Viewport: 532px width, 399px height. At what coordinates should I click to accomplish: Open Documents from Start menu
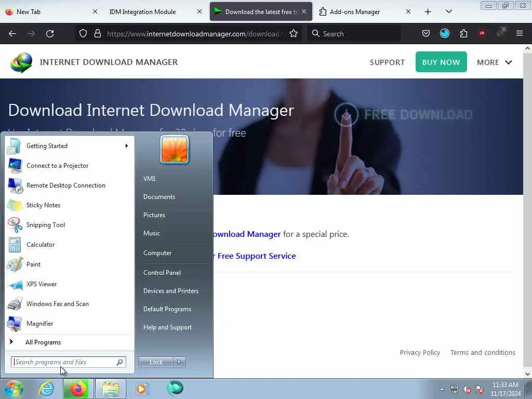pyautogui.click(x=159, y=197)
